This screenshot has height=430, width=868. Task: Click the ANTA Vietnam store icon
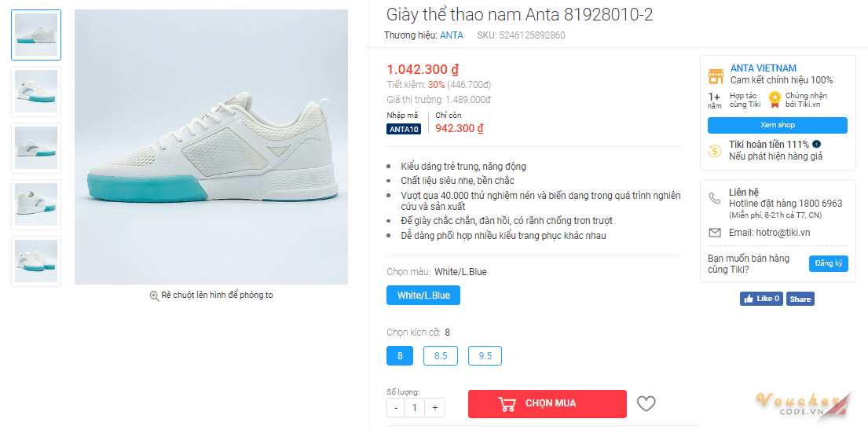(716, 75)
